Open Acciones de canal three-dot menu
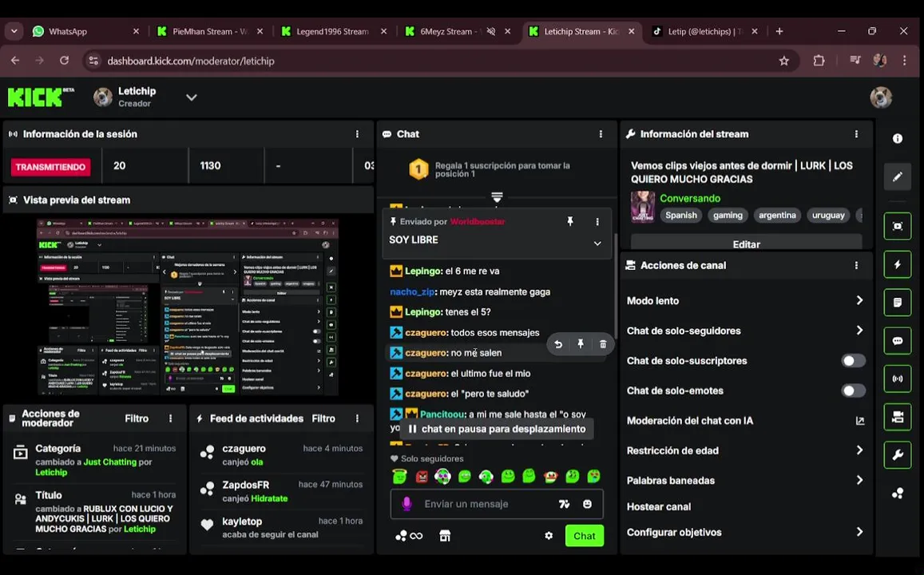 (x=856, y=266)
